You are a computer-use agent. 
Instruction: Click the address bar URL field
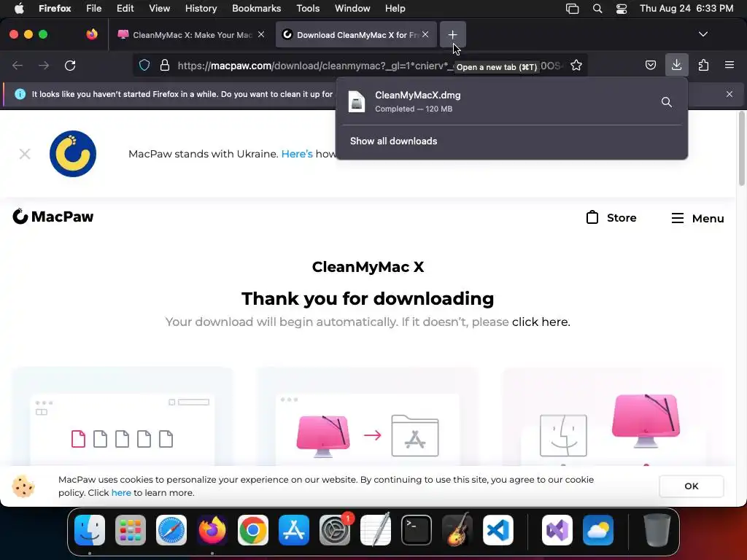tap(362, 65)
